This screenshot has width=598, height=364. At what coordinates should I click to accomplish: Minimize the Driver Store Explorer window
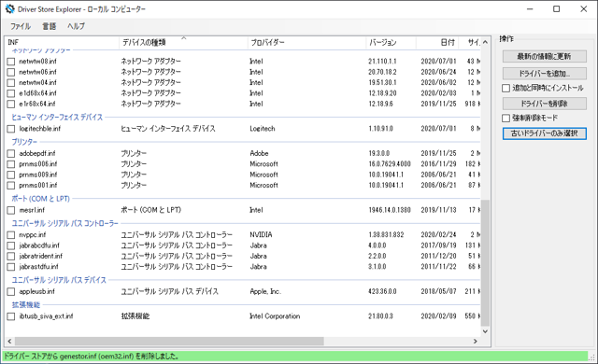click(x=530, y=8)
